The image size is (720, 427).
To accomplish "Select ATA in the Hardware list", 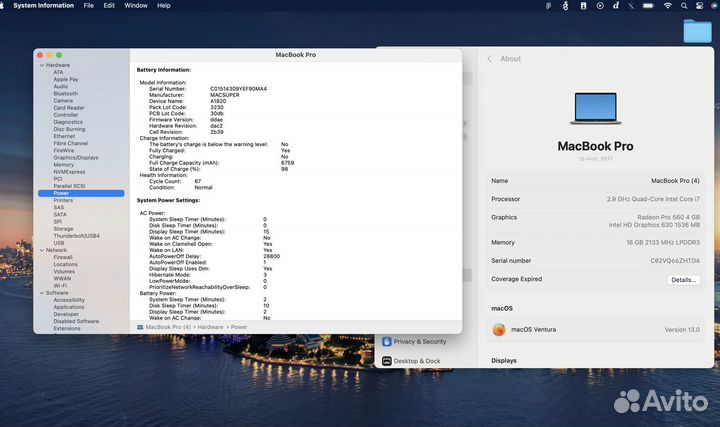I will [x=58, y=72].
